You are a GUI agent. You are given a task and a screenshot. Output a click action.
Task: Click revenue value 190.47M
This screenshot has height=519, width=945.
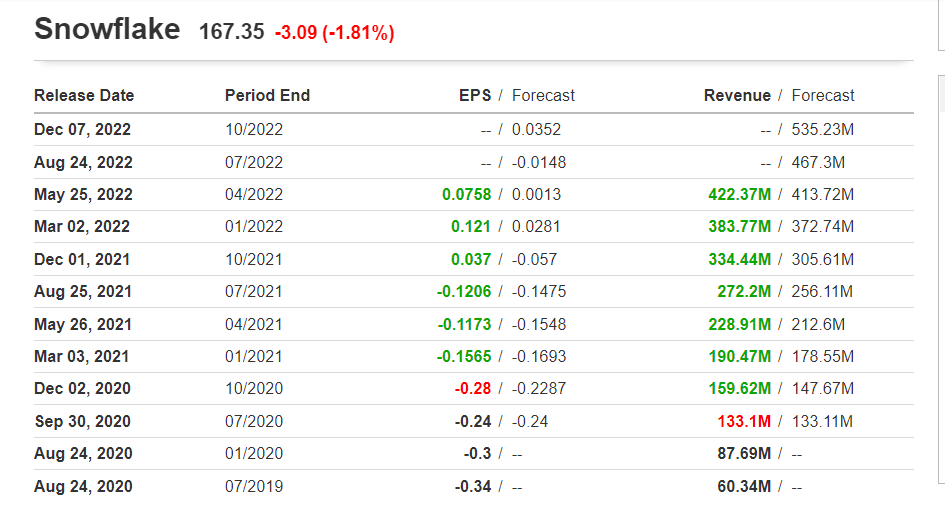(739, 356)
